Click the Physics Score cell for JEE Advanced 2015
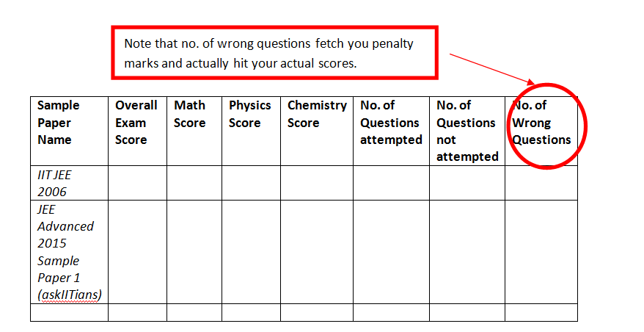This screenshot has width=644, height=332. (x=251, y=251)
